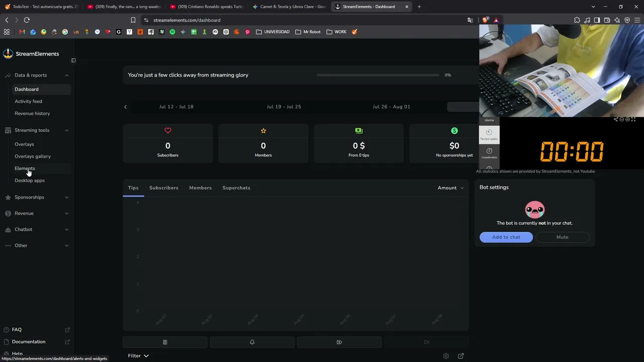Open the music note media control icon
This screenshot has height=362, width=644.
coord(587,20)
